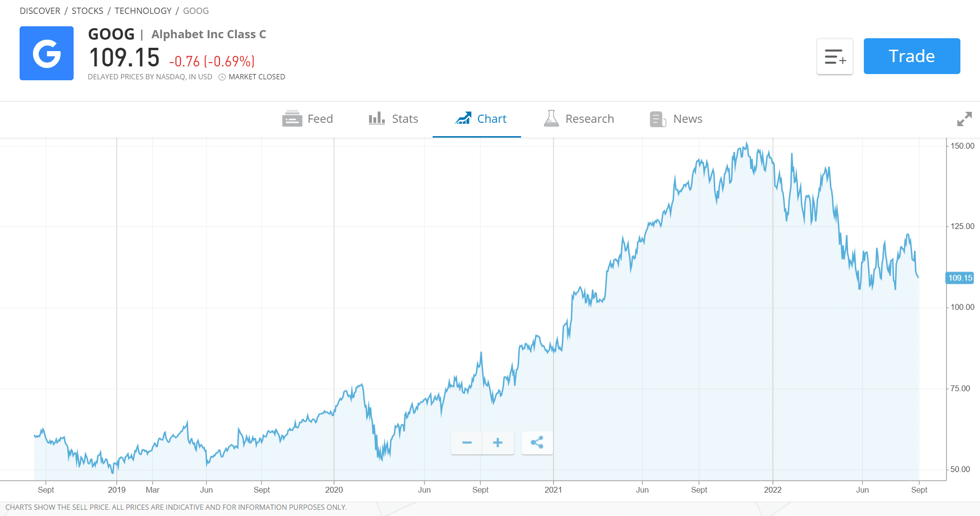Click the Feed inbox icon
Image resolution: width=980 pixels, height=516 pixels.
[292, 119]
